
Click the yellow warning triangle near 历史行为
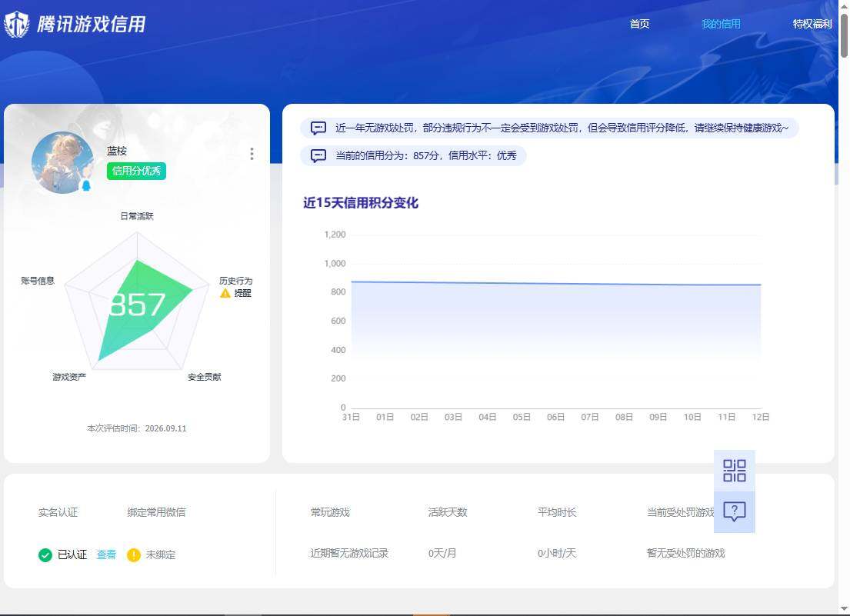coord(225,293)
